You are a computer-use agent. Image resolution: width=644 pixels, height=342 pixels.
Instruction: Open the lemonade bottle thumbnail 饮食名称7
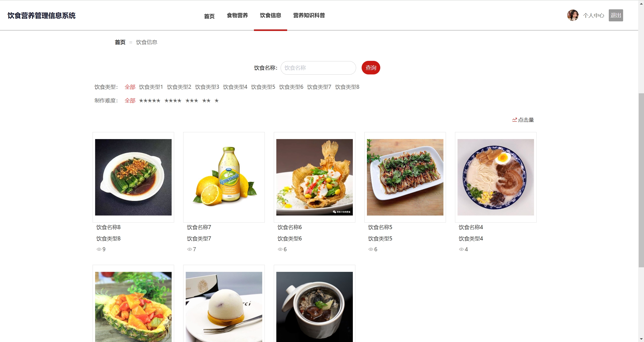pos(224,177)
